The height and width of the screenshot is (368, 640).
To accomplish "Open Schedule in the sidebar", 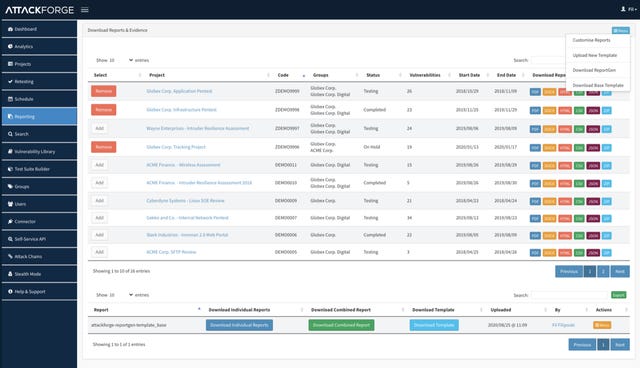I will 39,99.
